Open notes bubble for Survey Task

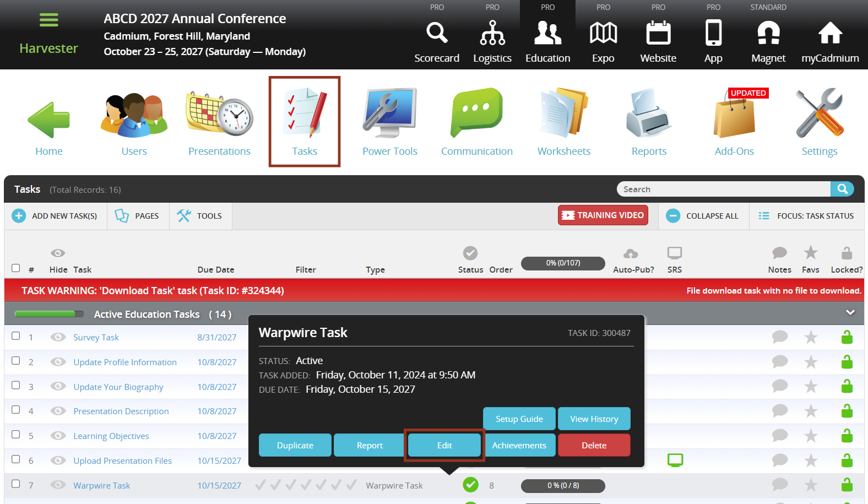(780, 337)
